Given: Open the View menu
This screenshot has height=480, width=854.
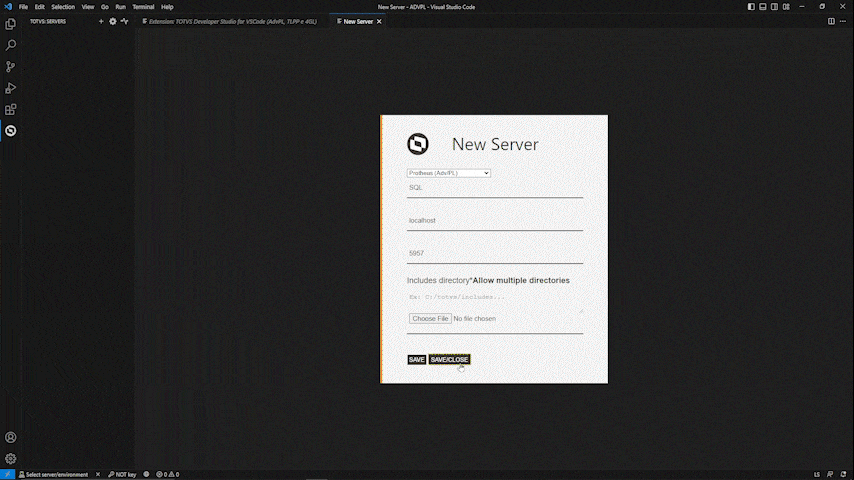Looking at the screenshot, I should point(88,7).
